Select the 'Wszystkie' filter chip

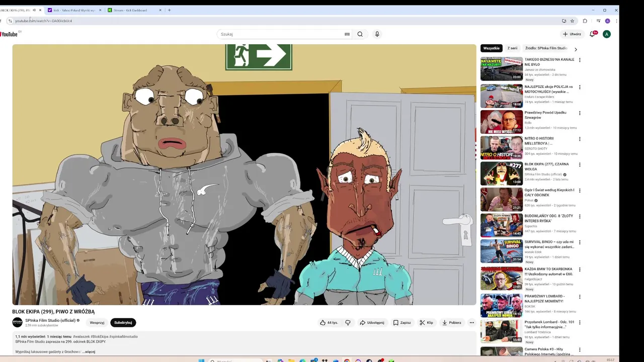click(491, 48)
